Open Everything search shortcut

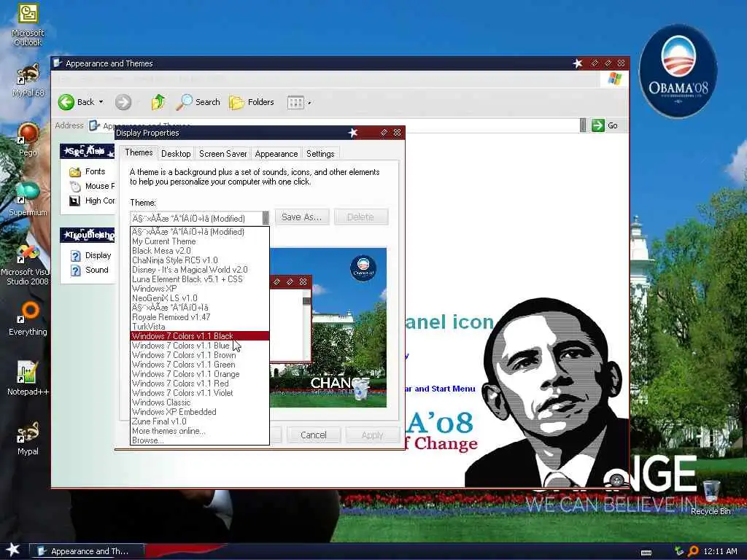(28, 319)
